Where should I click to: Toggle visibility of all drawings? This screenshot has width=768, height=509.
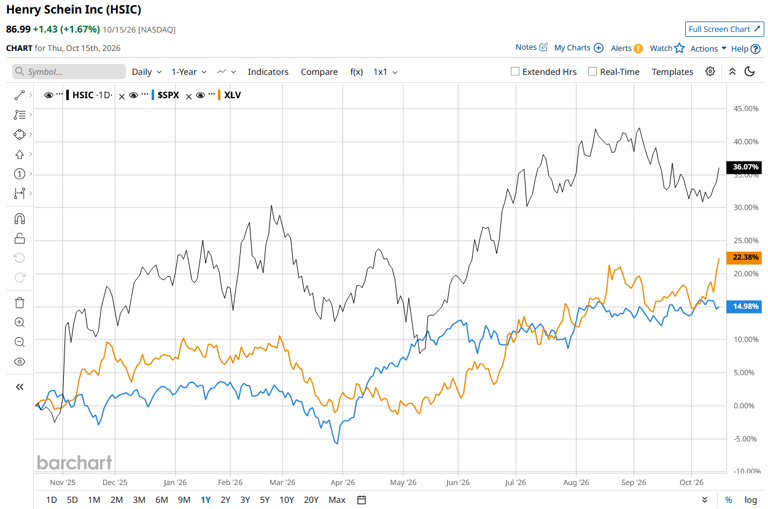(20, 362)
